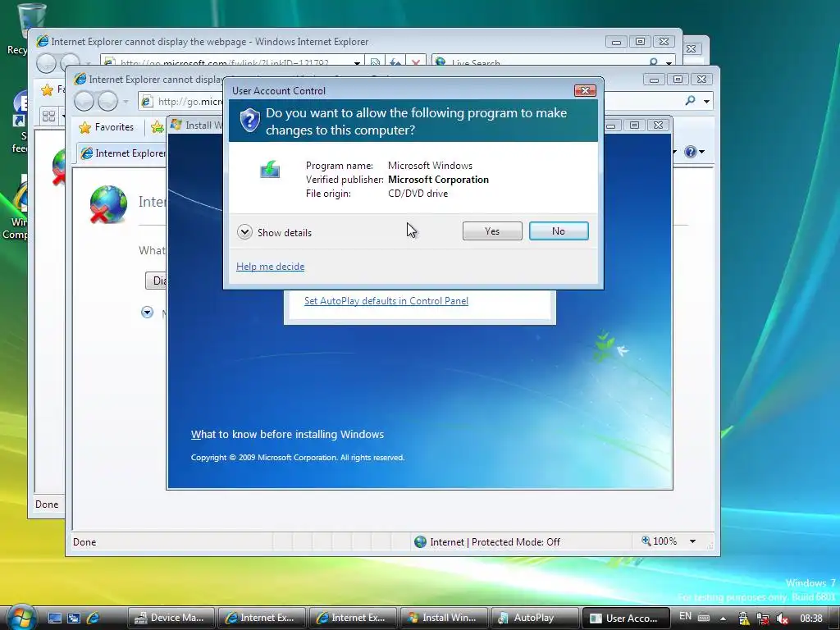This screenshot has width=840, height=630.
Task: Switch to AutoPlay taskbar button
Action: (x=535, y=618)
